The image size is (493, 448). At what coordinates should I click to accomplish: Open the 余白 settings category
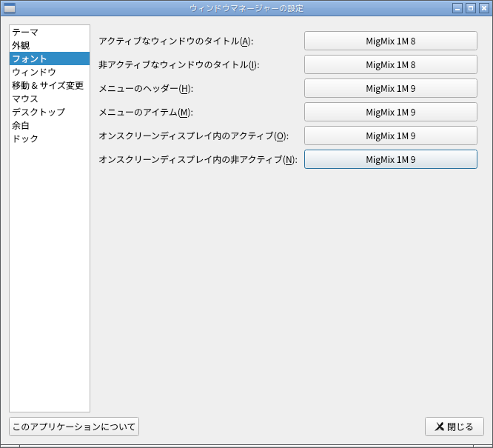50,125
